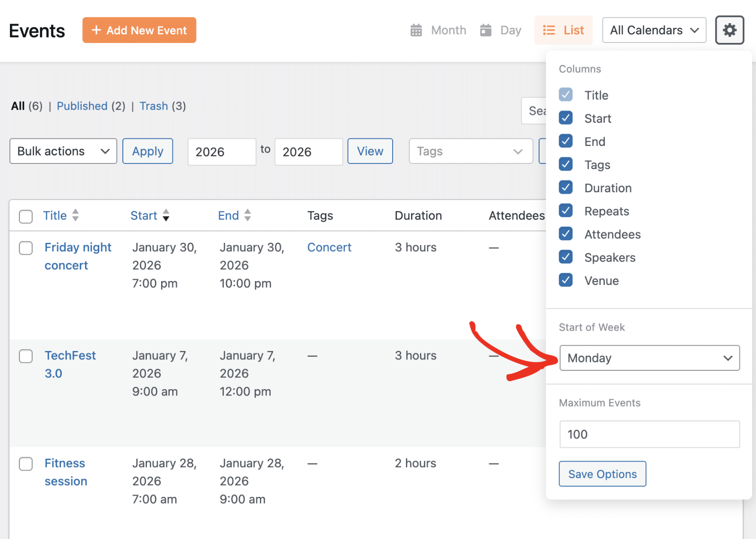Viewport: 756px width, 539px height.
Task: Click the End column sort arrows
Action: tap(248, 215)
